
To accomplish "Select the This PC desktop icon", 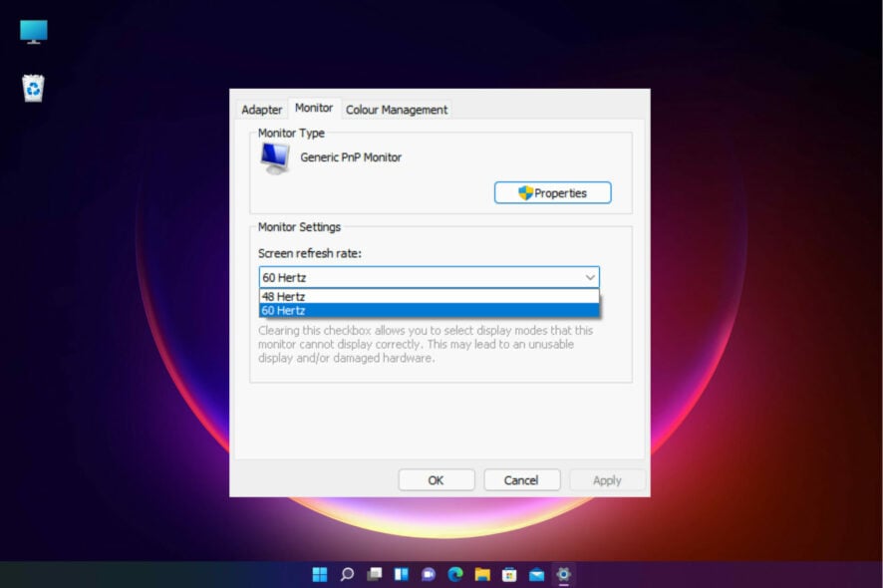I will click(34, 32).
